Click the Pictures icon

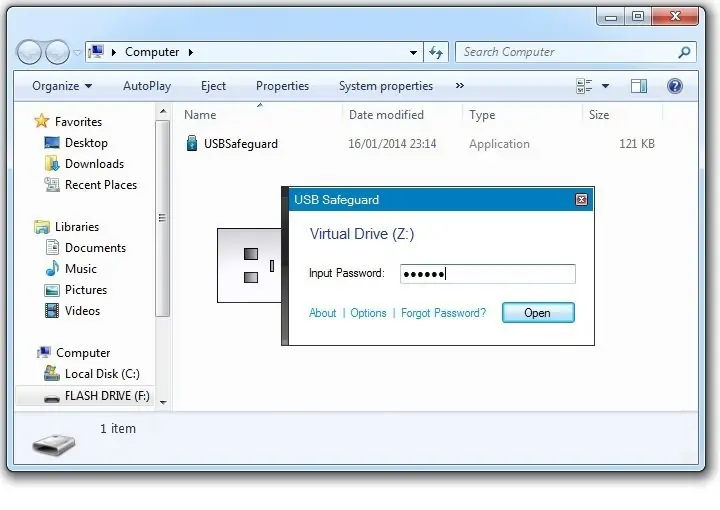pos(52,290)
